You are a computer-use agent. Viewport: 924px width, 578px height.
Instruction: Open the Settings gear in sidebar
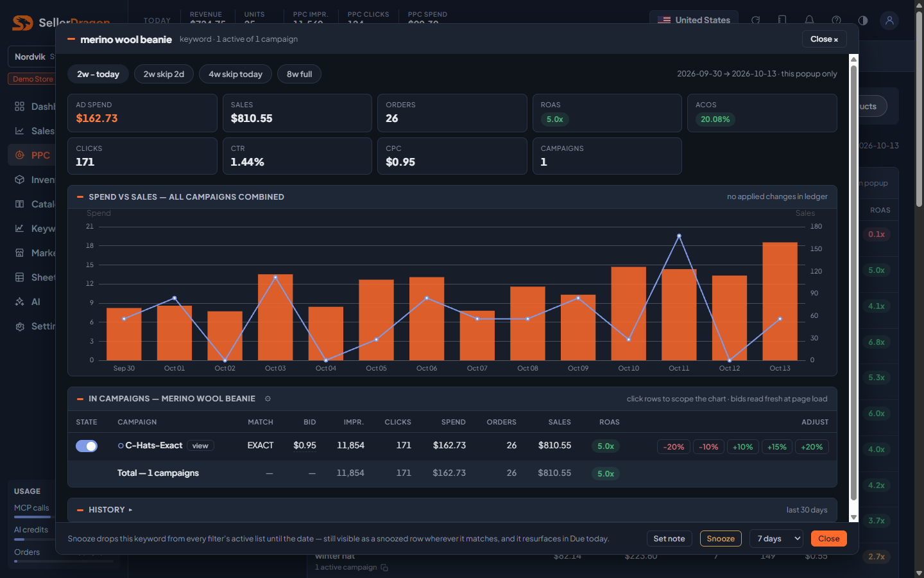20,326
